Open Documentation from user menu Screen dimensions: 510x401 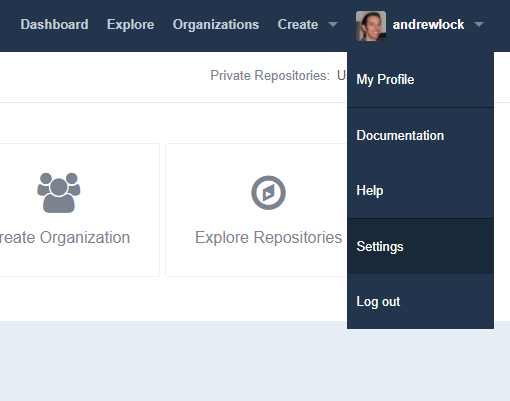420,135
